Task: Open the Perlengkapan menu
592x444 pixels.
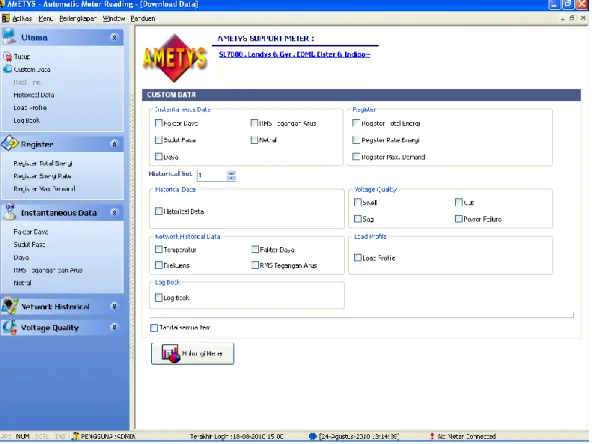Action: (x=78, y=18)
